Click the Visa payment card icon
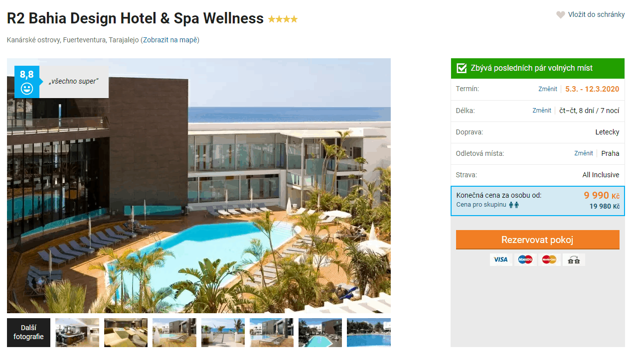Image resolution: width=632 pixels, height=364 pixels. point(501,259)
